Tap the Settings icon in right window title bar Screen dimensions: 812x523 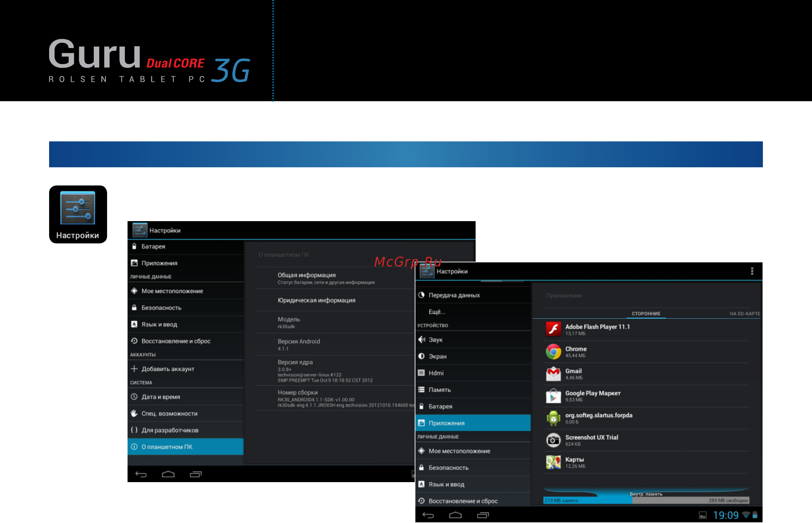tap(427, 271)
